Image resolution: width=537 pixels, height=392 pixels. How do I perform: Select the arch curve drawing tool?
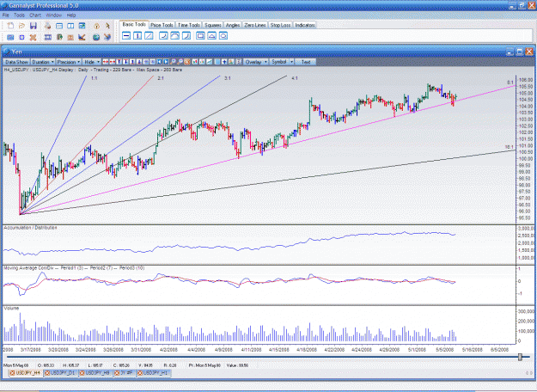[x=175, y=35]
